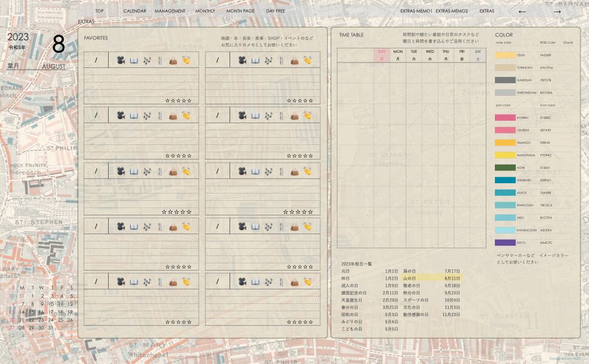This screenshot has width=589, height=364.
Task: Click the music notes icon in the top-right favorites card
Action: point(268,60)
